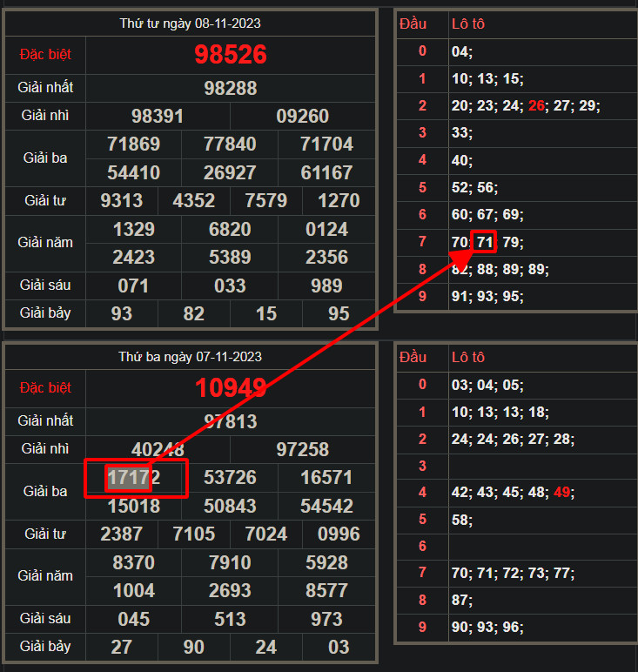Click Giải sáu number 989
Image resolution: width=638 pixels, height=672 pixels.
pyautogui.click(x=326, y=286)
